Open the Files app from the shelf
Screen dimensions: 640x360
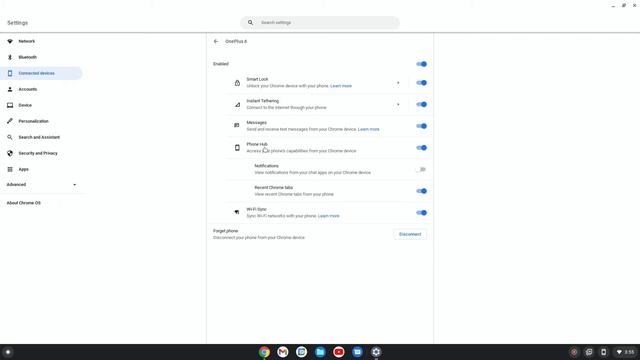(320, 352)
